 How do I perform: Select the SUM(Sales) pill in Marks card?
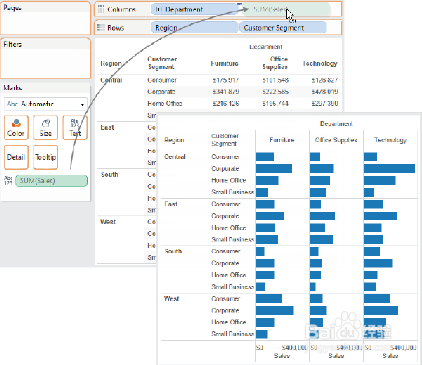pos(52,181)
